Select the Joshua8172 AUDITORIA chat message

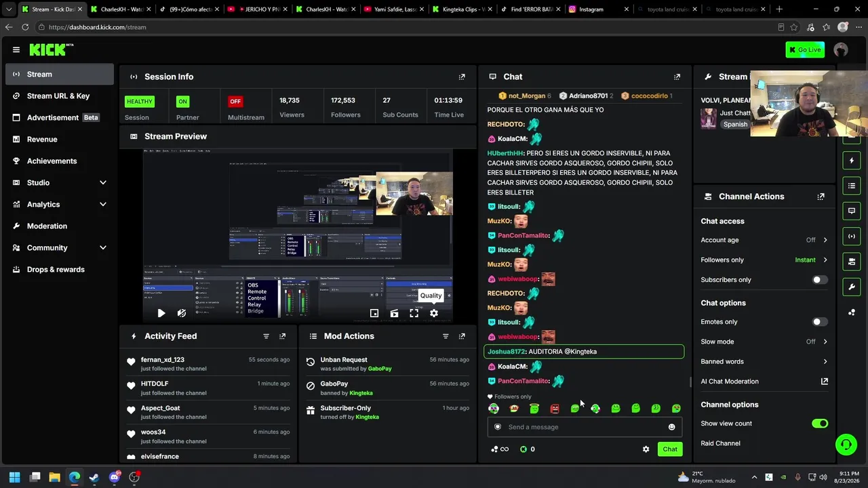point(584,352)
